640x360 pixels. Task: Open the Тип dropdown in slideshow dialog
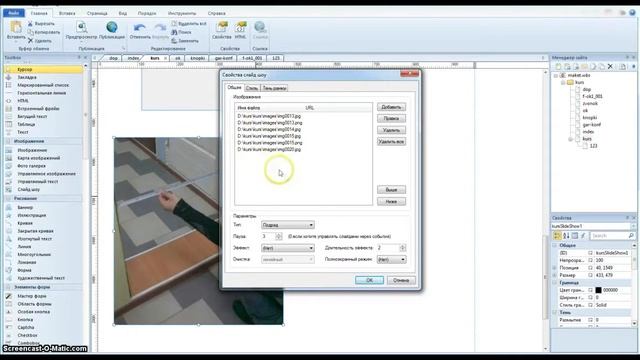click(x=288, y=225)
